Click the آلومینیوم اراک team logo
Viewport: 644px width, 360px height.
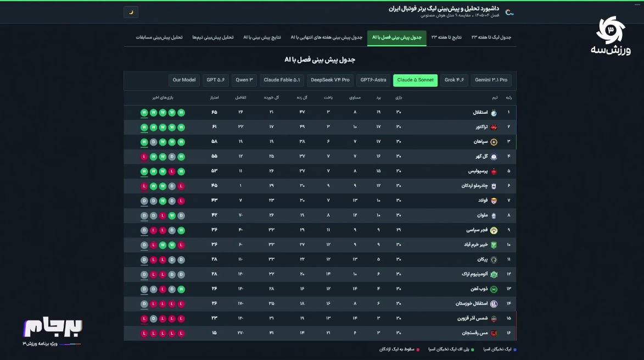click(x=494, y=274)
